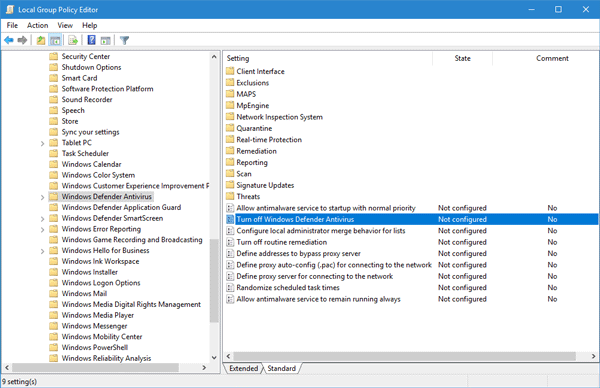
Task: Click settings pane horizontal scroll right arrow
Action: point(593,356)
